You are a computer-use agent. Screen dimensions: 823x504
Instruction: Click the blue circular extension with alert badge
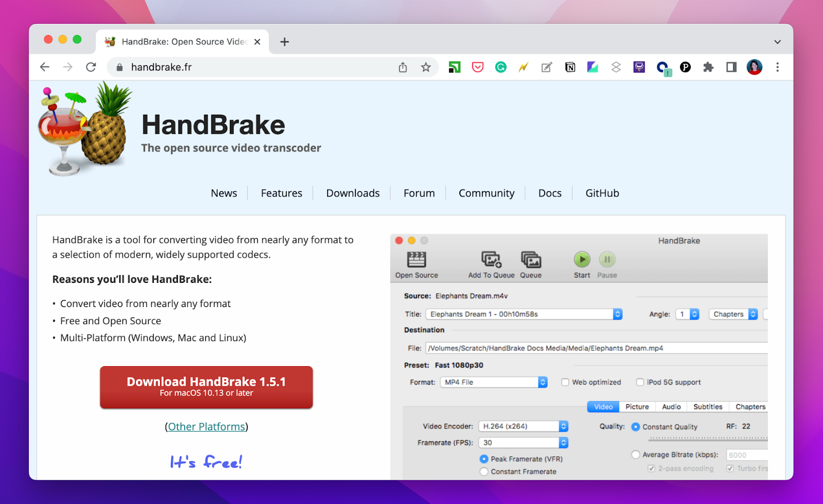663,68
